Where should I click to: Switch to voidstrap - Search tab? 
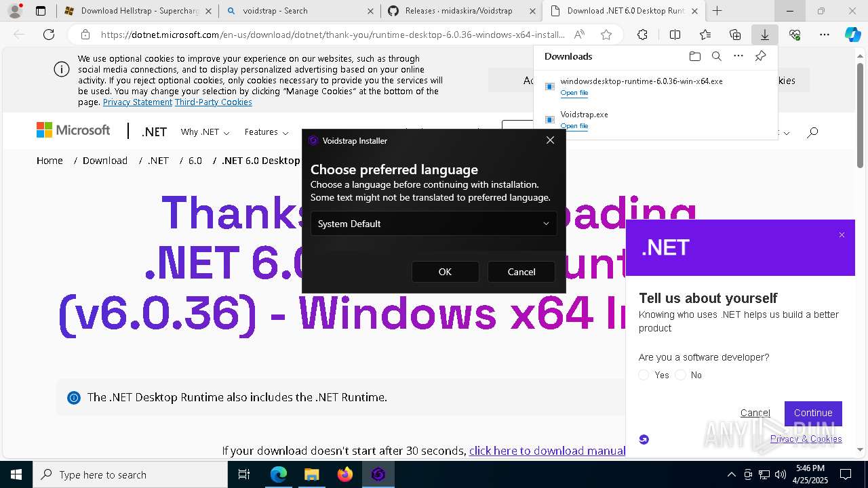(x=299, y=11)
